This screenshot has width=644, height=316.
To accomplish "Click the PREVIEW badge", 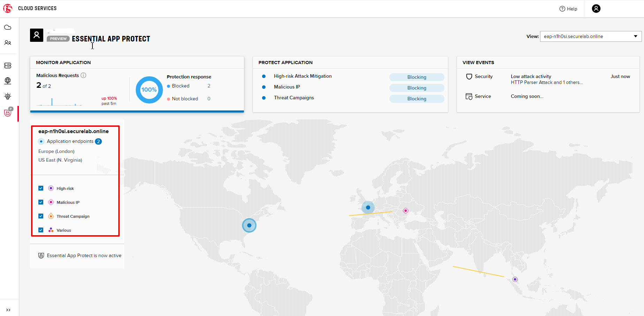I will [58, 39].
